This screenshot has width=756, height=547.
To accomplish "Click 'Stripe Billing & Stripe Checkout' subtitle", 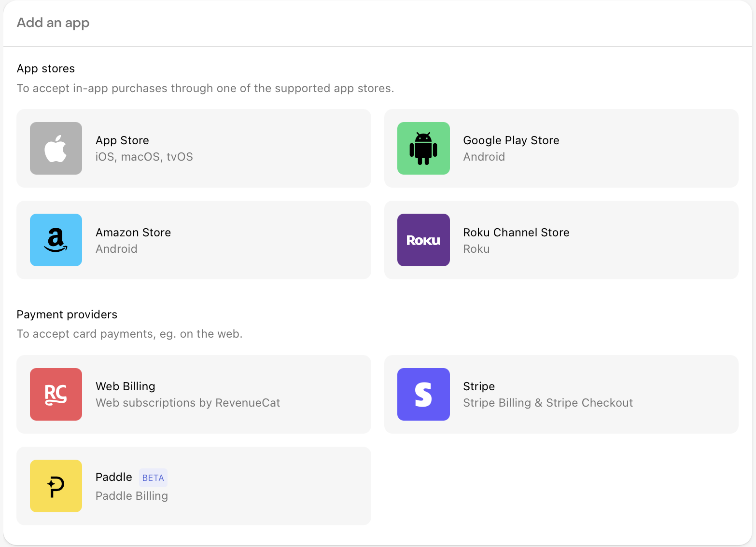I will point(548,403).
